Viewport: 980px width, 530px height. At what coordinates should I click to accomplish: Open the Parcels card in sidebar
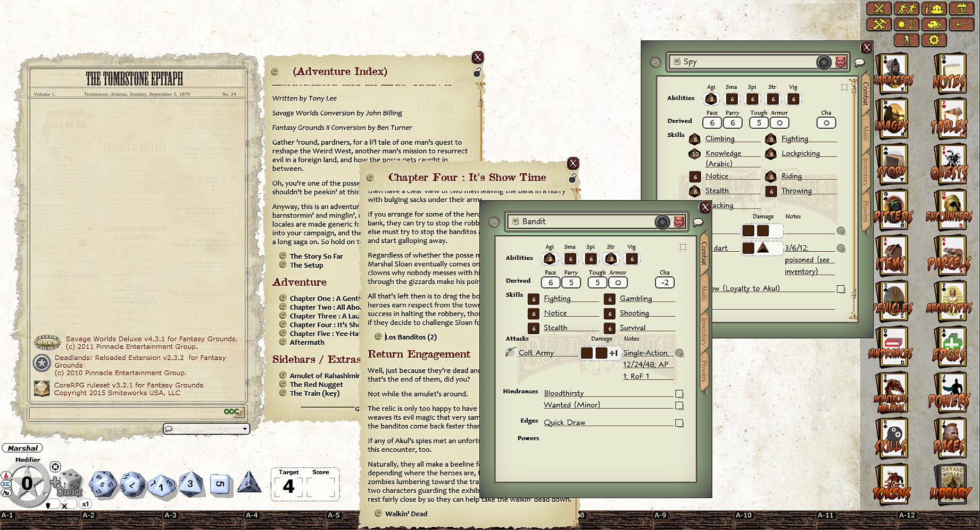949,257
